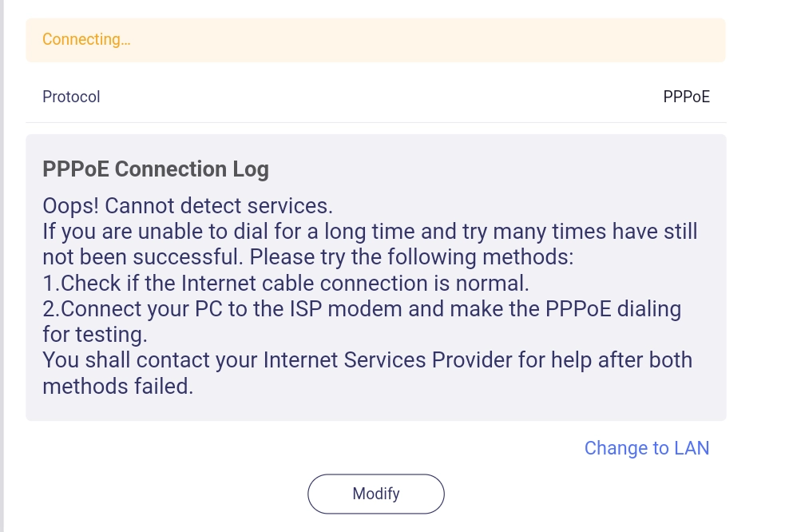
Task: Click the 'You shall contact your Internet Services Provider' line
Action: (x=367, y=360)
